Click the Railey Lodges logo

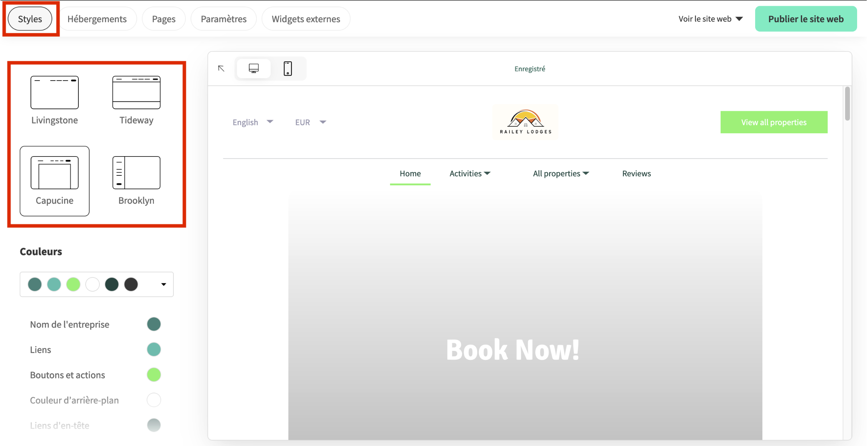pyautogui.click(x=525, y=121)
